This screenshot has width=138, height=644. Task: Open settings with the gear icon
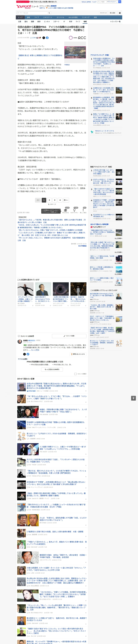coord(120,13)
